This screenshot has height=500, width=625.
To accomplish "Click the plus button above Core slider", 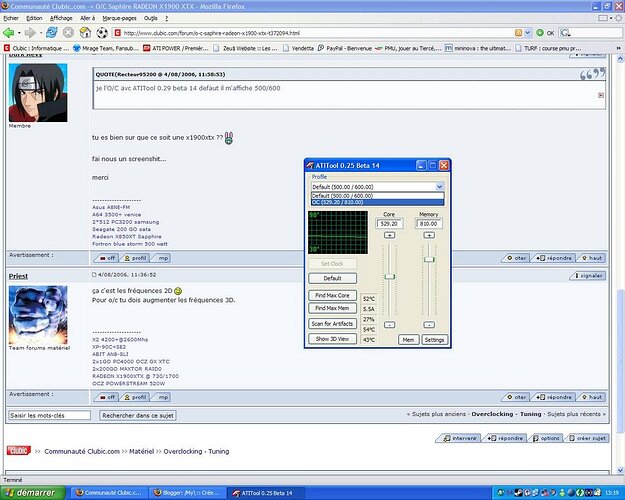I will [x=390, y=236].
